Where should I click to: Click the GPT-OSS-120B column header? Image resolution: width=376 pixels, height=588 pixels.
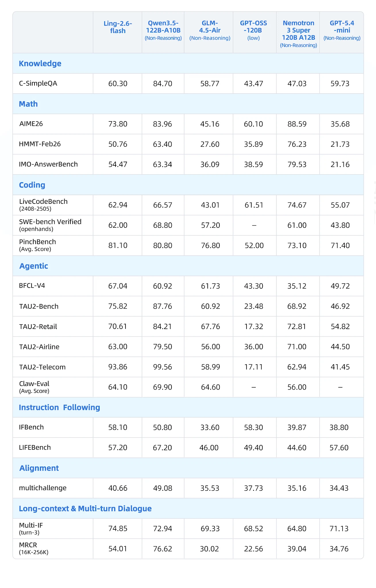click(x=254, y=30)
